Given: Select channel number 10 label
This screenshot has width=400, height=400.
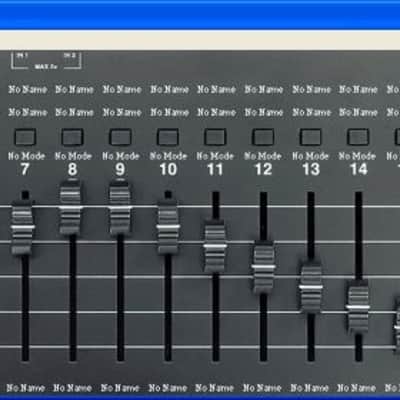Looking at the screenshot, I should pos(168,169).
